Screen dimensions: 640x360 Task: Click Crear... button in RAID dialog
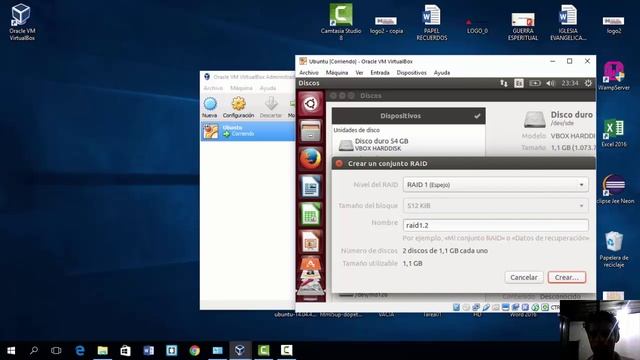tap(567, 277)
